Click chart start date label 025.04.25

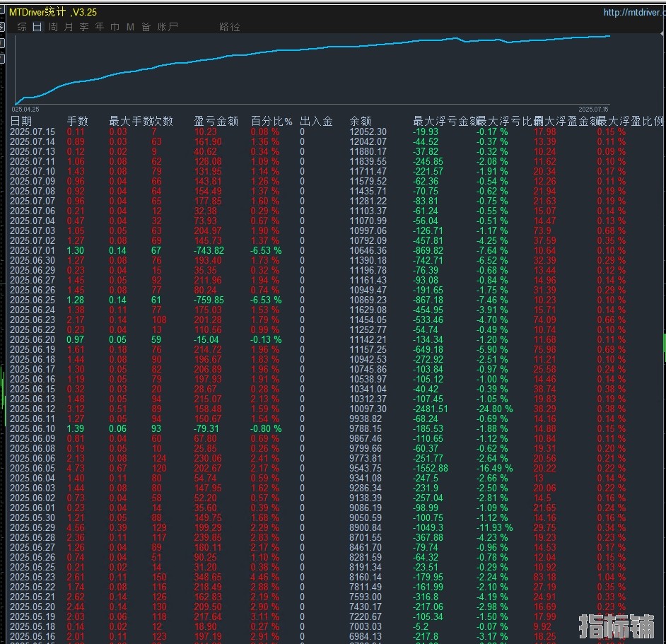pos(25,110)
